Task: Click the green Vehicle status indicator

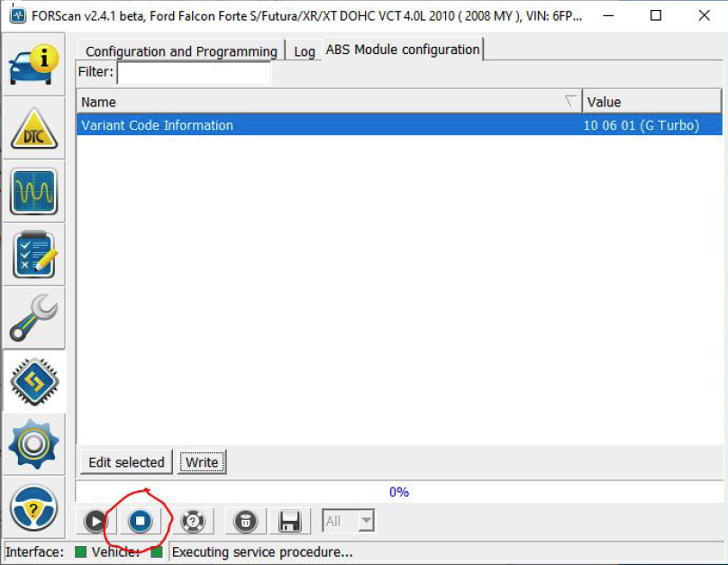Action: click(157, 552)
